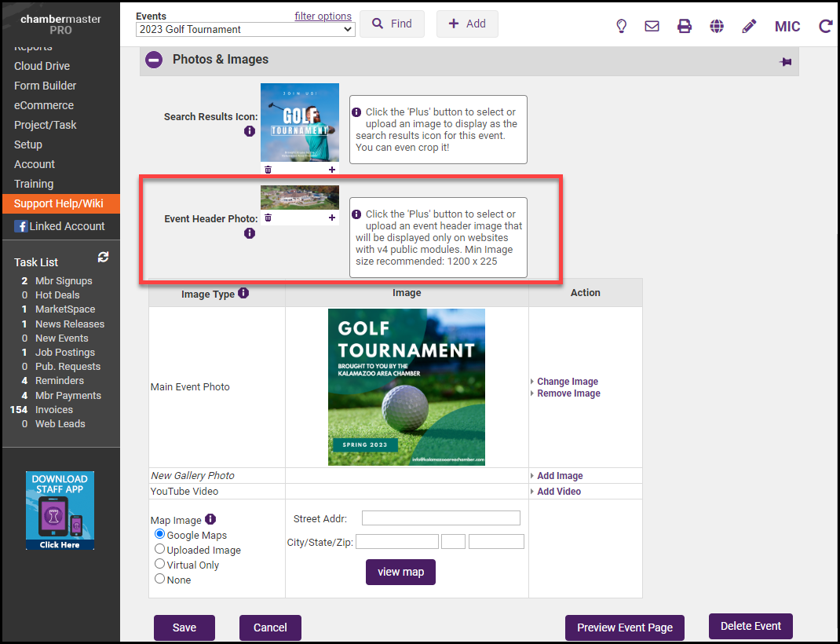Screen dimensions: 840x644
Task: Select the Google Maps radio button
Action: tap(160, 534)
